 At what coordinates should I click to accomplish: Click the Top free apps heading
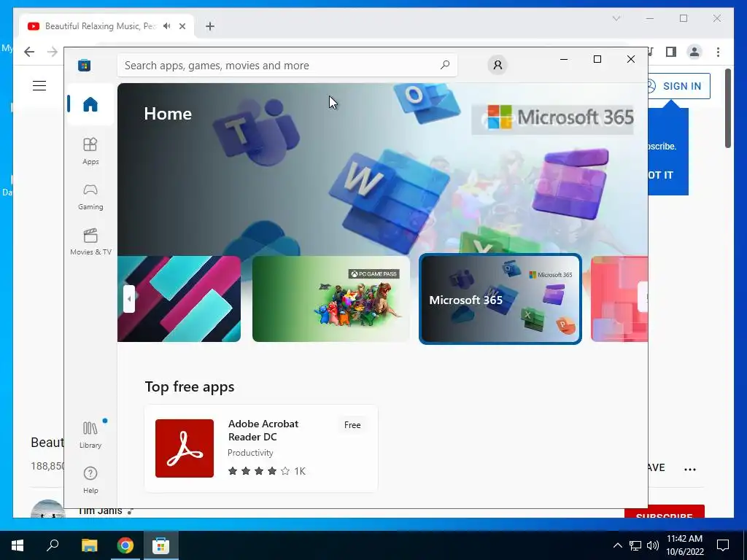190,386
